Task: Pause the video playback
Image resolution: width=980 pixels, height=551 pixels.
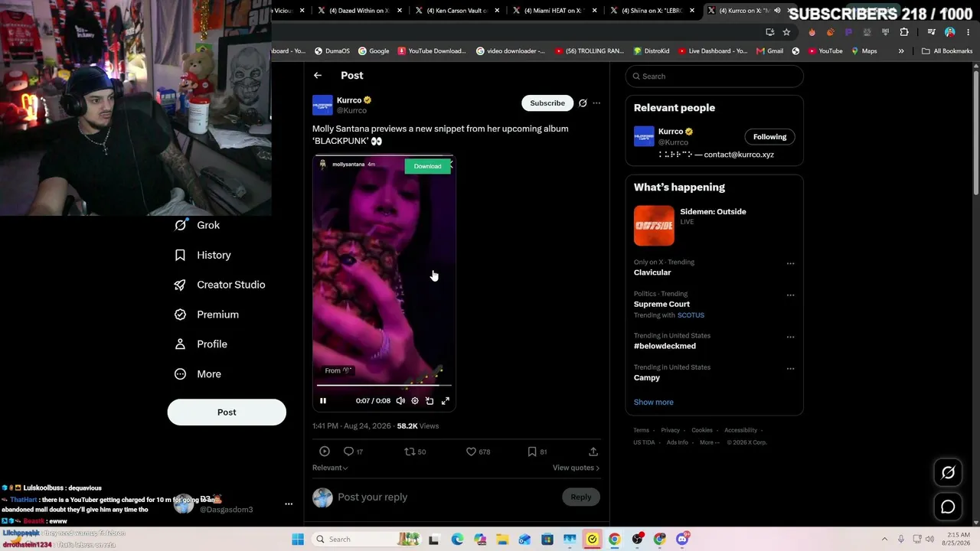Action: click(x=323, y=401)
